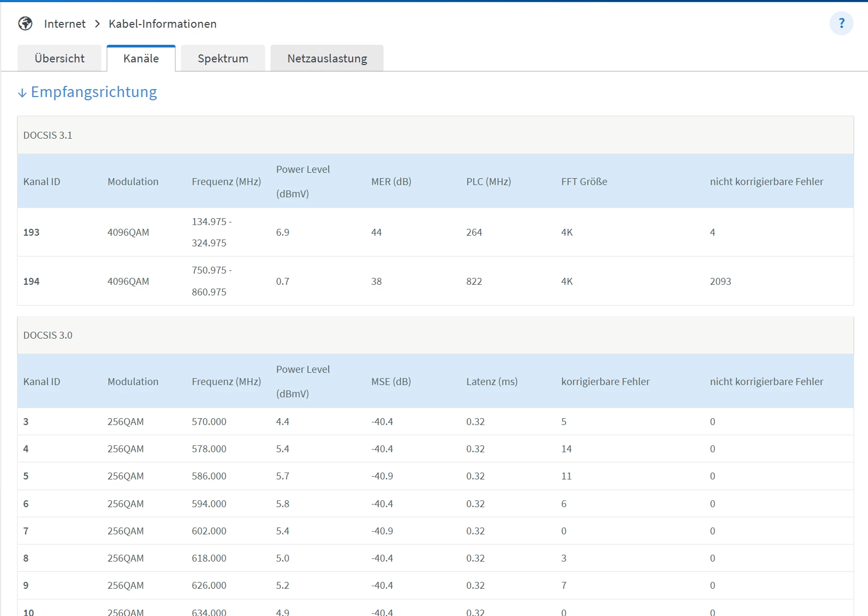Open the help question mark button
The image size is (868, 616).
click(841, 23)
